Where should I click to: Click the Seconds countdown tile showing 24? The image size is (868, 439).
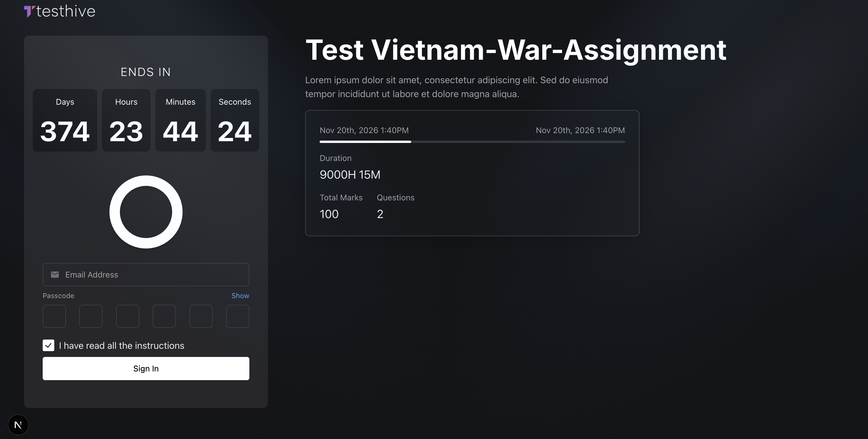(x=235, y=120)
